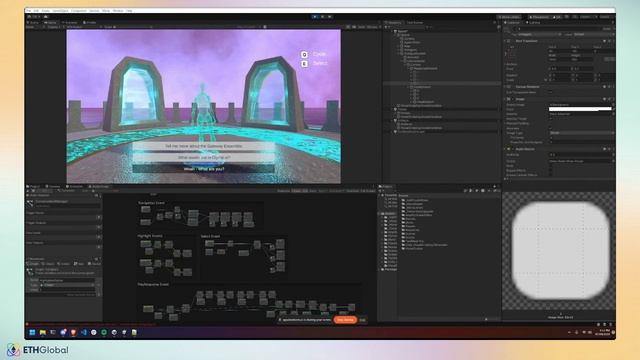Image resolution: width=640 pixels, height=360 pixels.
Task: Select the PlayResponse Event graph group title
Action: 153,284
